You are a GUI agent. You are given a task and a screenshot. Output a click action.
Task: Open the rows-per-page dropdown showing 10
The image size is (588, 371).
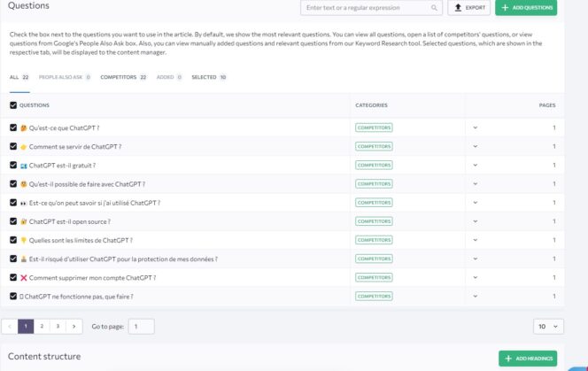tap(545, 326)
